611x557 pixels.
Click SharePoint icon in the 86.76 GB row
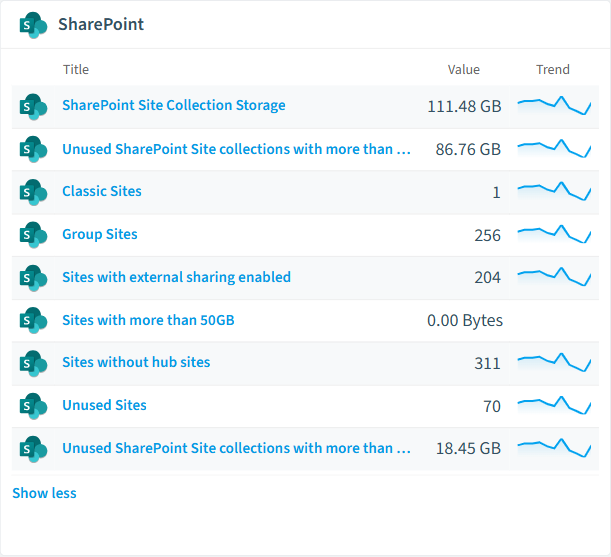click(x=34, y=149)
